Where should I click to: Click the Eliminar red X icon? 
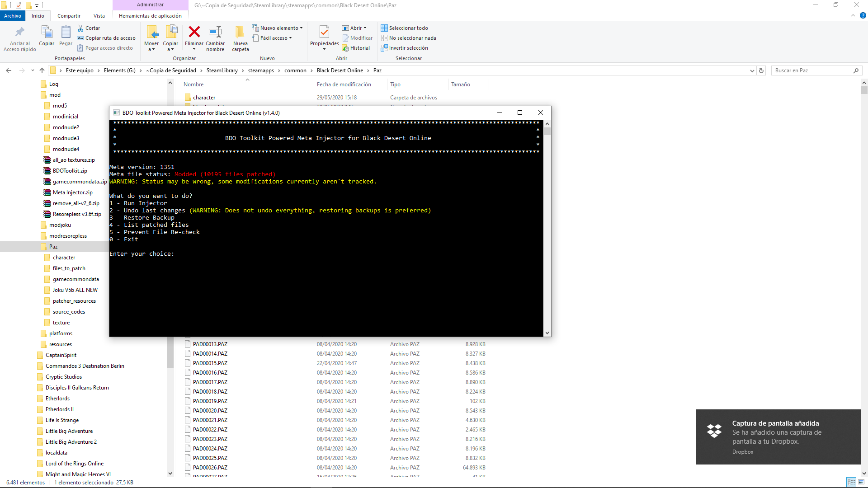pyautogui.click(x=194, y=32)
